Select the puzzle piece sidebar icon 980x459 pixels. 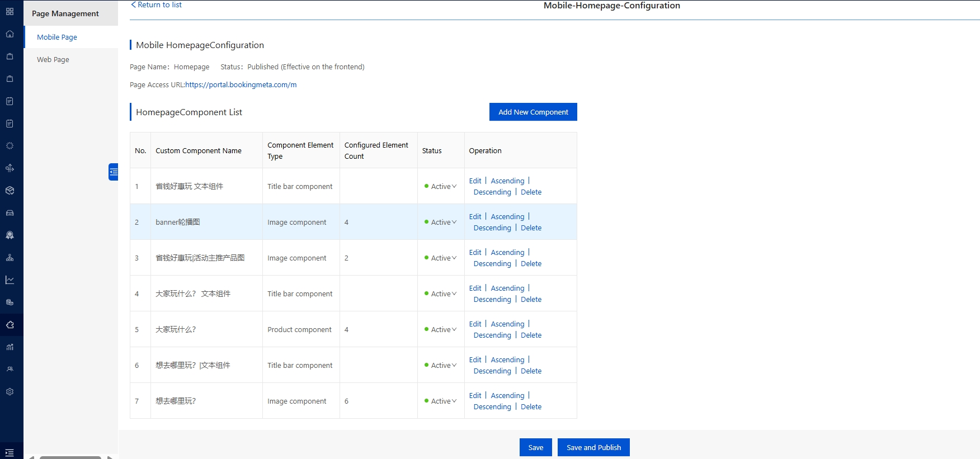10,325
